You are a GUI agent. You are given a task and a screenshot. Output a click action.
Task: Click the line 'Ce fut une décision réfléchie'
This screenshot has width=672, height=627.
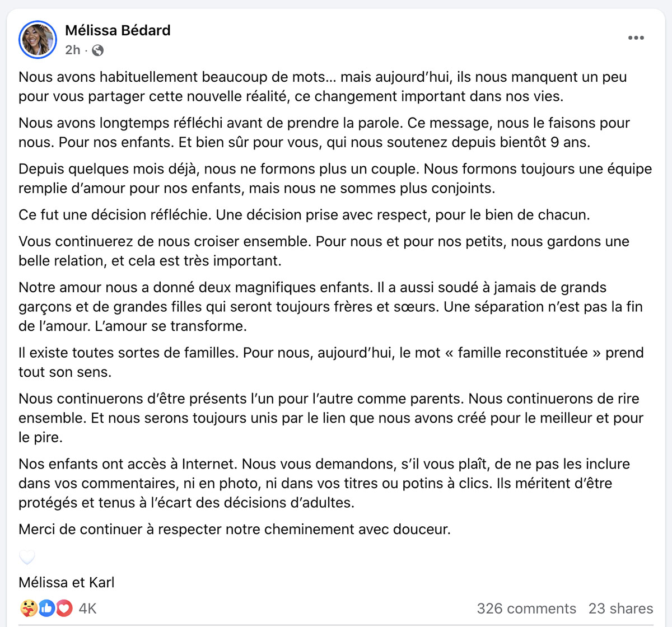pos(304,215)
